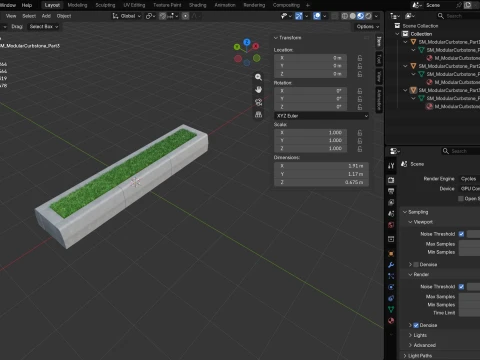The height and width of the screenshot is (360, 480).
Task: Toggle the camera view icon
Action: tap(258, 102)
